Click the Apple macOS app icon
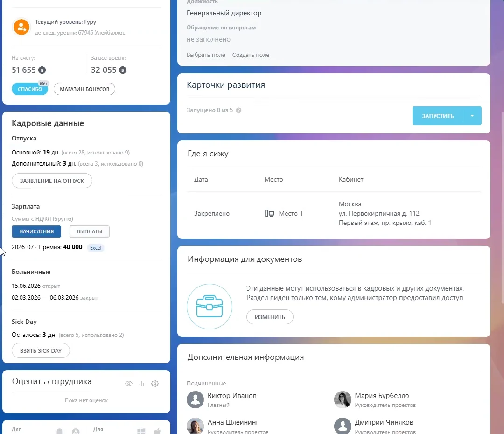Screen dimensions: 504x434 (157, 431)
